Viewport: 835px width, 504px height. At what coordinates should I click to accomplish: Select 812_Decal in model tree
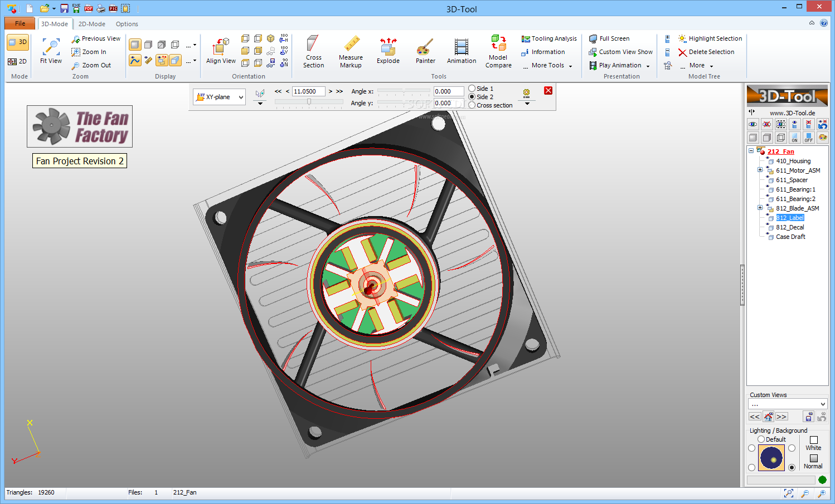tap(790, 227)
